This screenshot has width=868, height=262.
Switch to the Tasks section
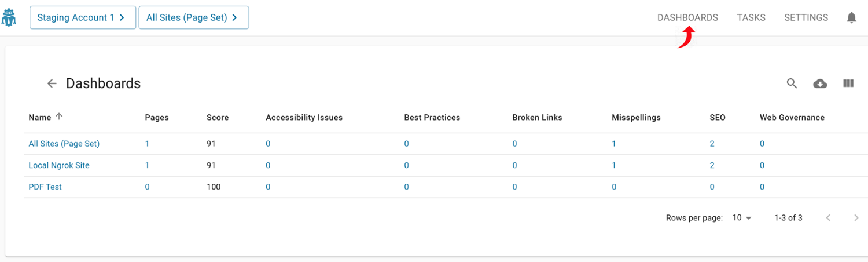[x=751, y=17]
